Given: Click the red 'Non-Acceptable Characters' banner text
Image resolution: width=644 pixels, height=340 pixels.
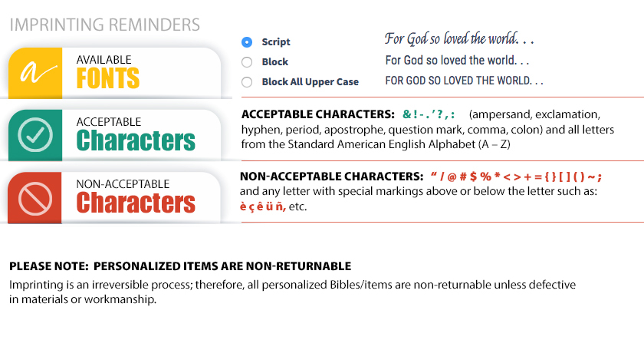Looking at the screenshot, I should [x=136, y=195].
